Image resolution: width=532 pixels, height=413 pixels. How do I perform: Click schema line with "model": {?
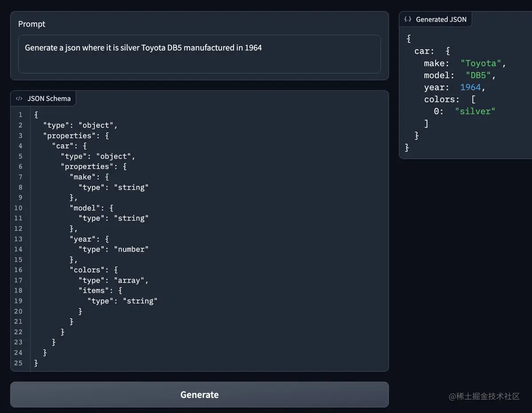[x=91, y=208]
